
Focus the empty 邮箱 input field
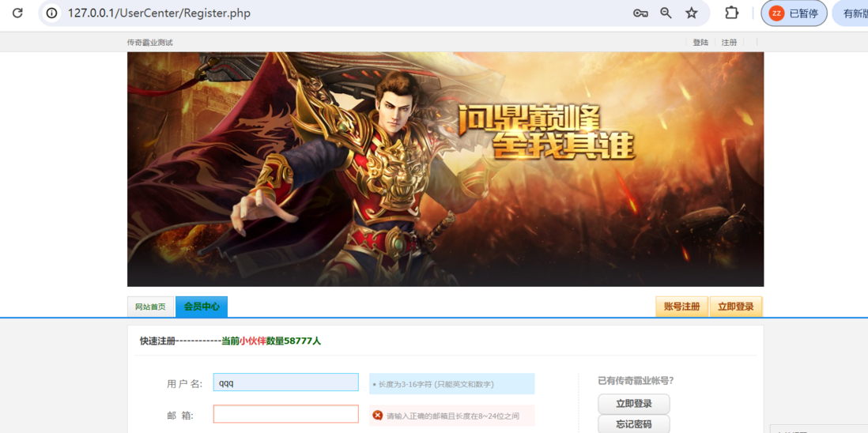[x=285, y=414]
